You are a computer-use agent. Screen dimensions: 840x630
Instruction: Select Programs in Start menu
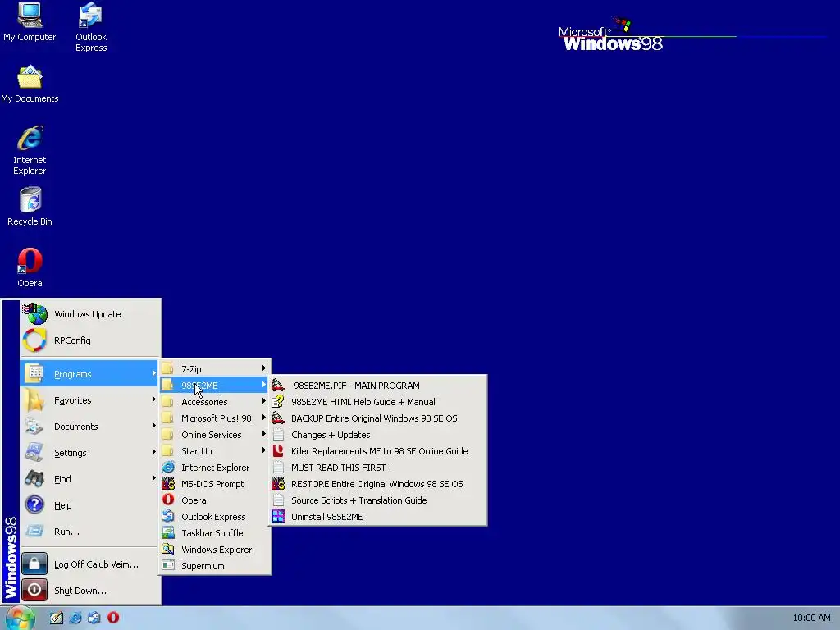[x=90, y=373]
